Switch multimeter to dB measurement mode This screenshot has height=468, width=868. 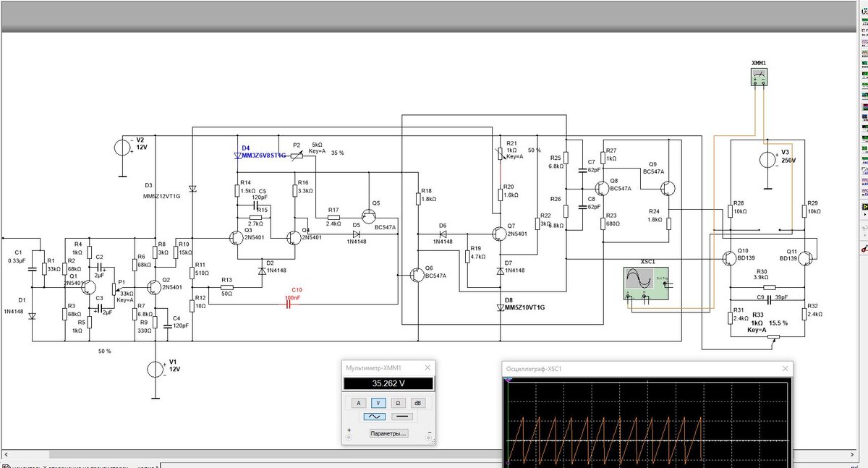click(417, 403)
